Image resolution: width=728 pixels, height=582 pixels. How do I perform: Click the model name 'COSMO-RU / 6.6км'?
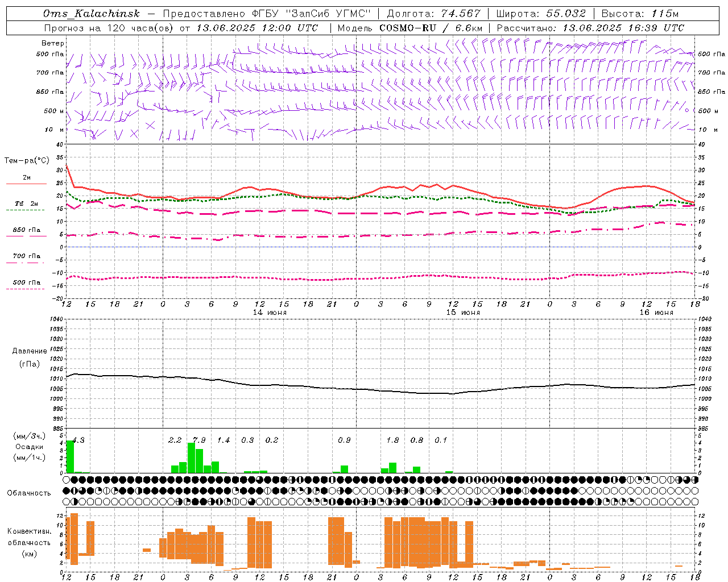point(431,28)
